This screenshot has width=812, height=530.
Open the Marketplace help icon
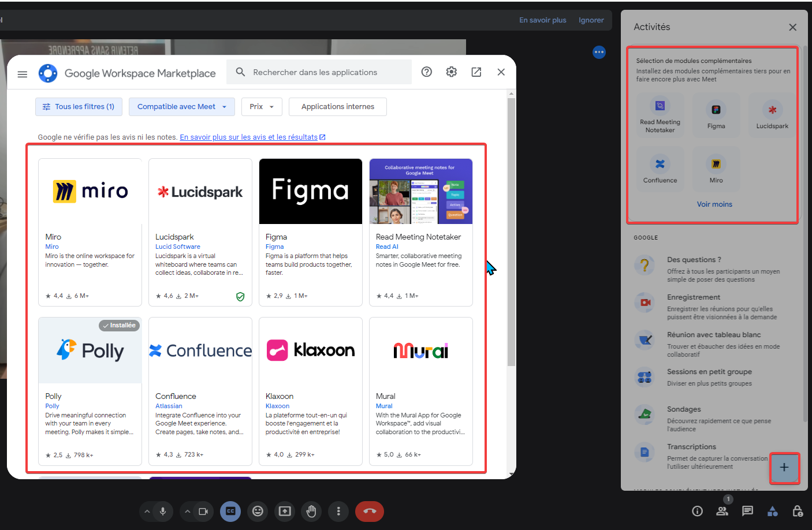click(427, 72)
